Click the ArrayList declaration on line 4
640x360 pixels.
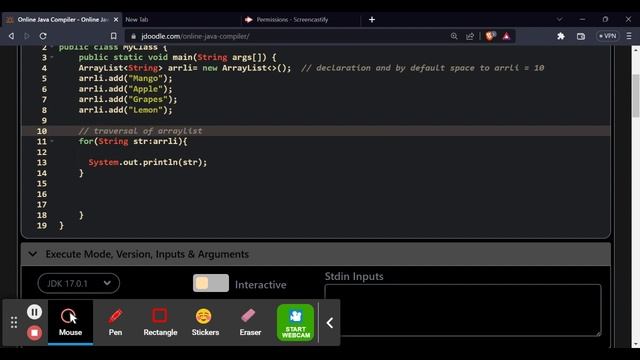pos(185,68)
